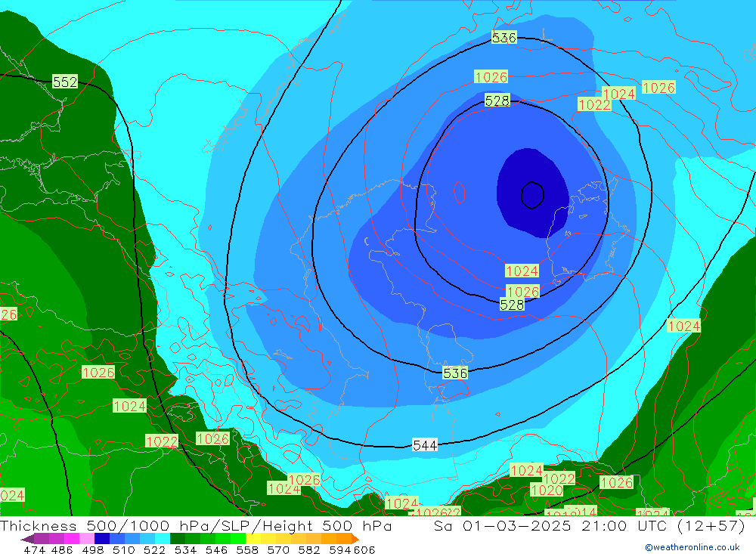
Task: Pick the magenta legend swatch above 486
Action: click(x=72, y=538)
